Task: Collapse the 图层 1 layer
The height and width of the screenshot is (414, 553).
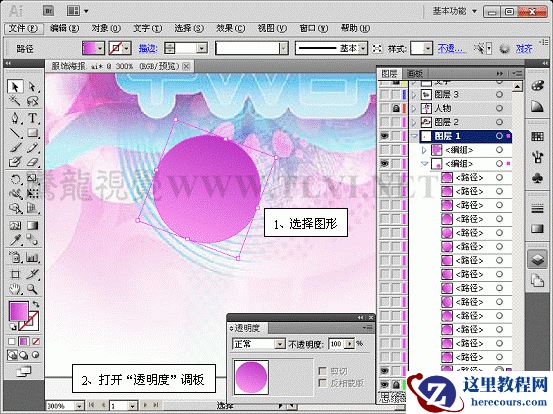Action: click(414, 136)
